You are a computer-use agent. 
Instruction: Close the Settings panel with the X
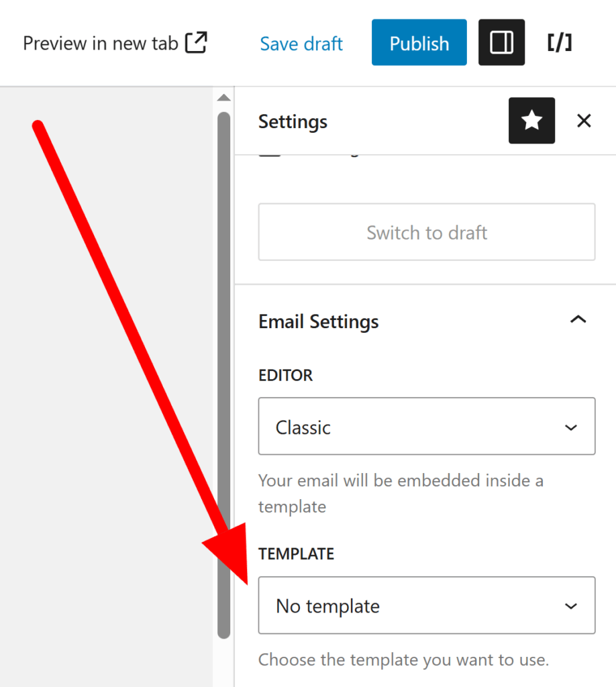583,121
